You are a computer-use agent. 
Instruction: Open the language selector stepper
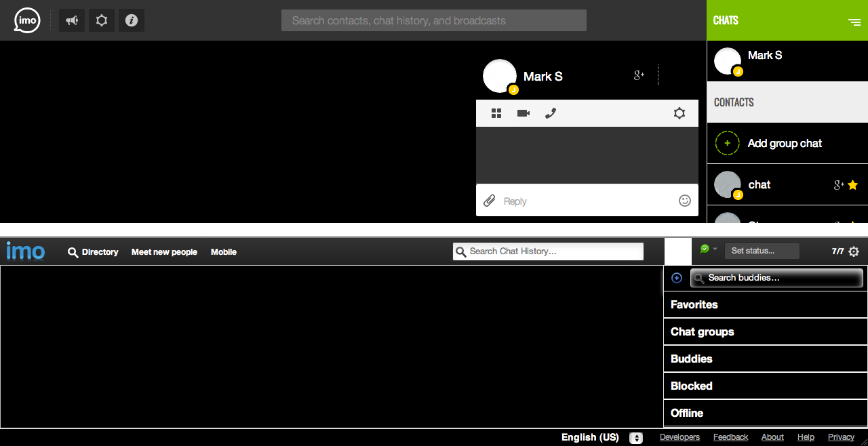[636, 438]
